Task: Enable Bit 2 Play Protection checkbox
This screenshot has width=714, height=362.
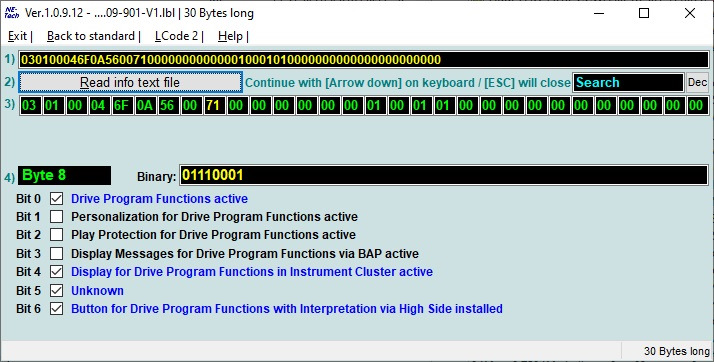Action: [x=56, y=235]
